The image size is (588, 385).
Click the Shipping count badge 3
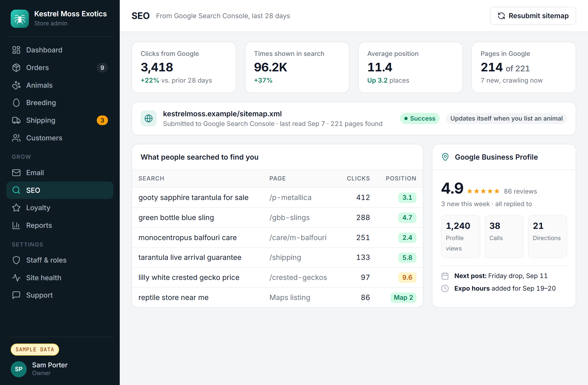[102, 120]
